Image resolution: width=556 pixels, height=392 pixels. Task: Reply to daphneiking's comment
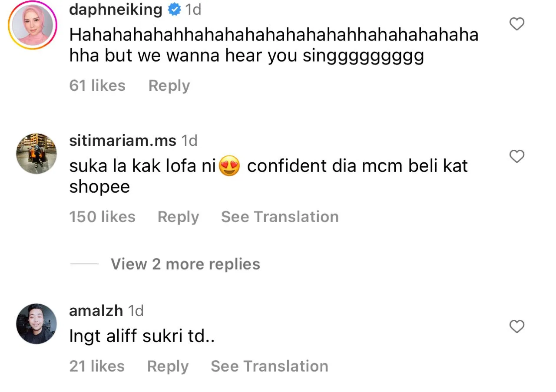pyautogui.click(x=169, y=86)
